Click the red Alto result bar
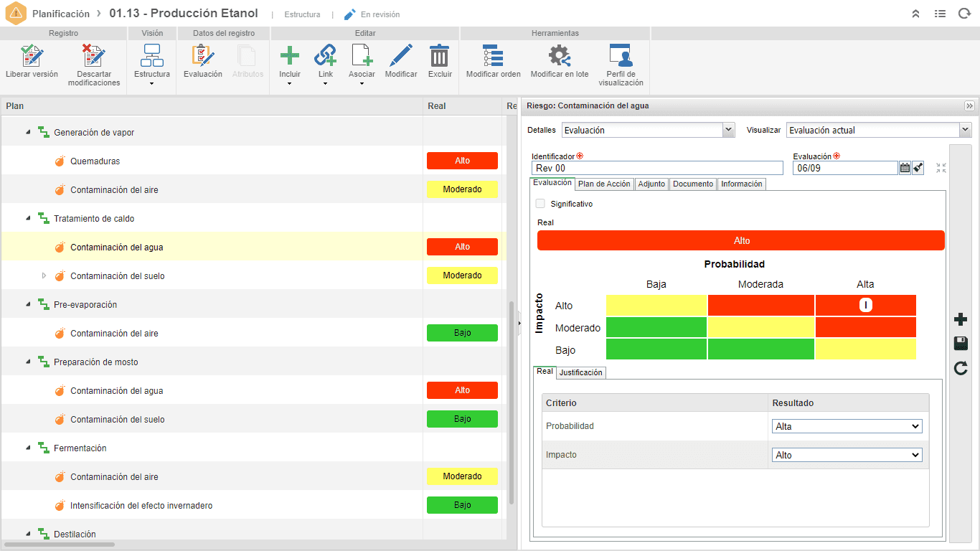 [740, 240]
